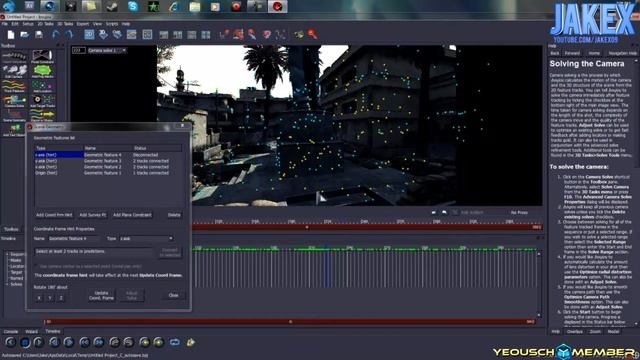Click the play backward playback button
The image size is (640, 360).
(11, 342)
